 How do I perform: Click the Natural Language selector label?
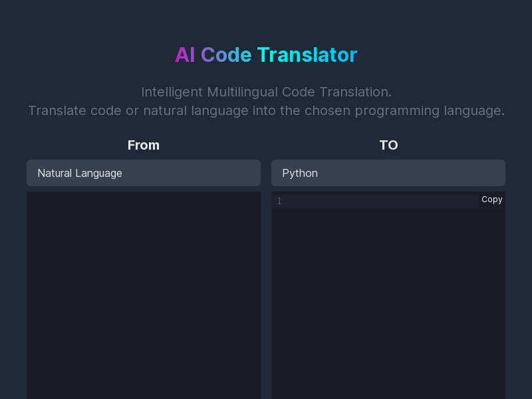80,173
